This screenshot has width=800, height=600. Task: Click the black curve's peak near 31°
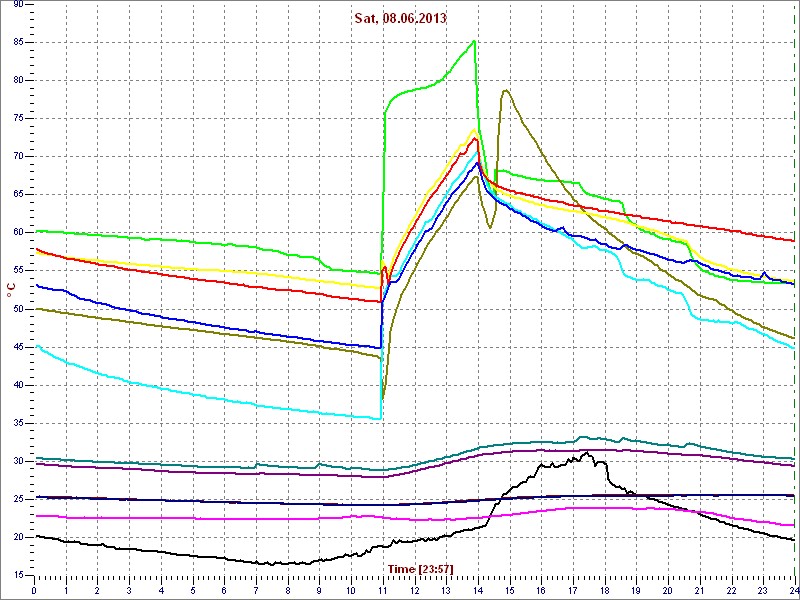click(x=588, y=453)
